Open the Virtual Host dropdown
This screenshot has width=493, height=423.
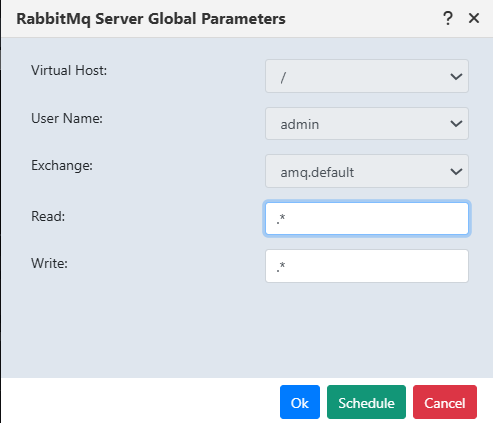(367, 76)
